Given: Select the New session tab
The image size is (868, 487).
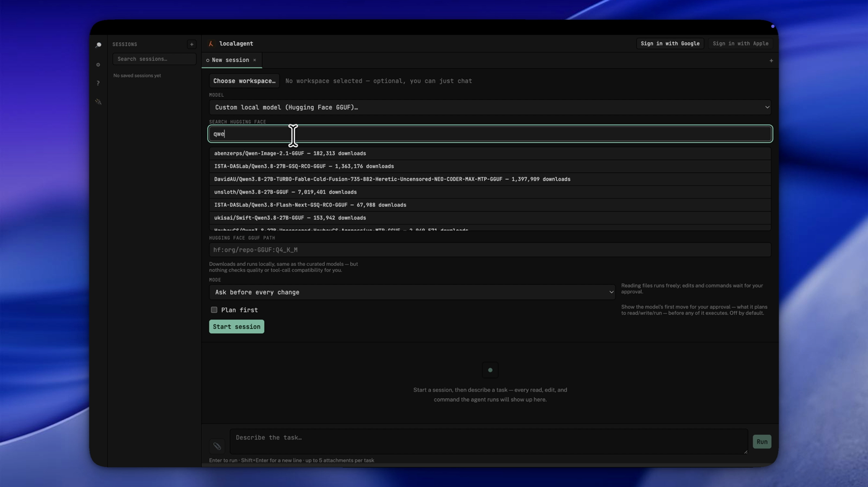Looking at the screenshot, I should click(x=230, y=60).
